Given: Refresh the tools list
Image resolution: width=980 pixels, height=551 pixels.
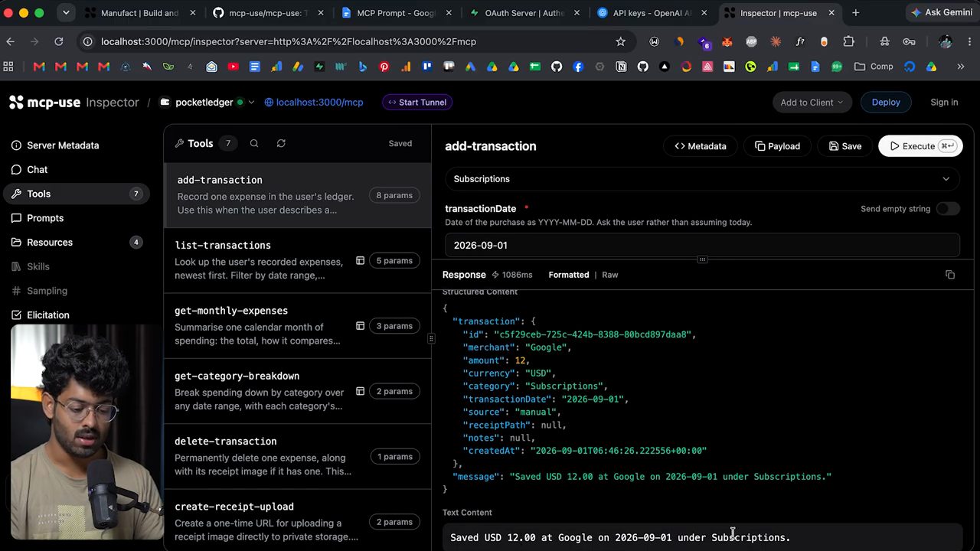Looking at the screenshot, I should (281, 143).
